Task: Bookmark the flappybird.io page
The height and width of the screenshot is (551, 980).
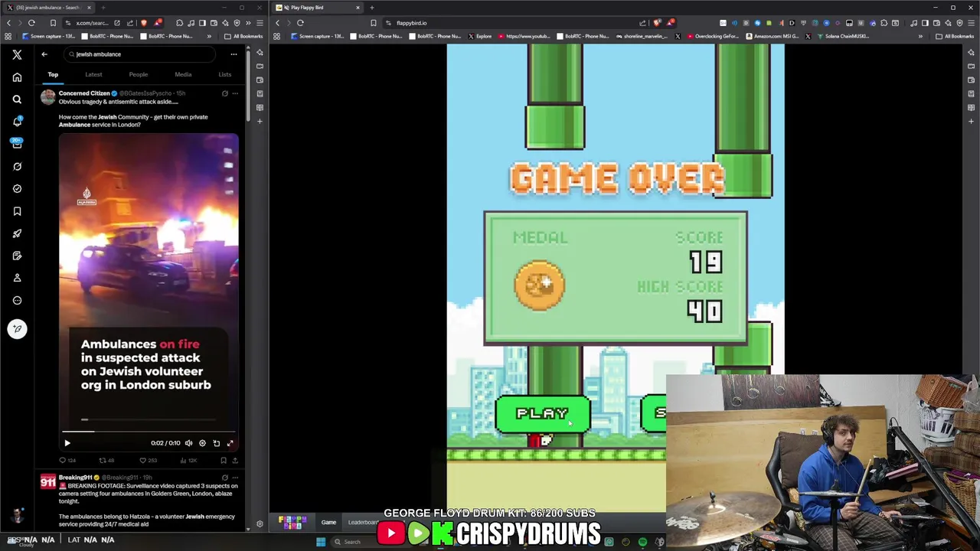Action: (x=374, y=23)
